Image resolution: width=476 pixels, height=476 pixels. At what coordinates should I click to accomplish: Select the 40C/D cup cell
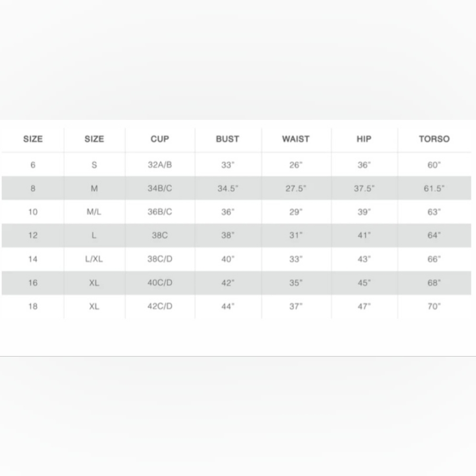coord(160,283)
